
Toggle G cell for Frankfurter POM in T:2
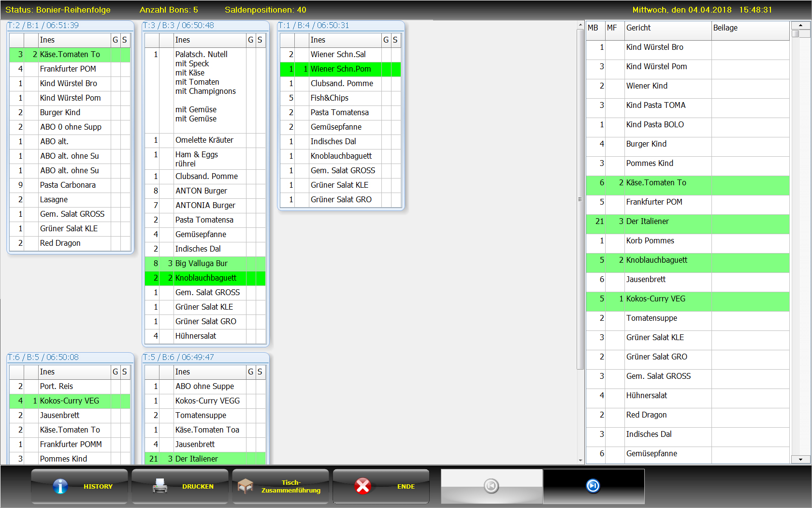click(x=116, y=69)
